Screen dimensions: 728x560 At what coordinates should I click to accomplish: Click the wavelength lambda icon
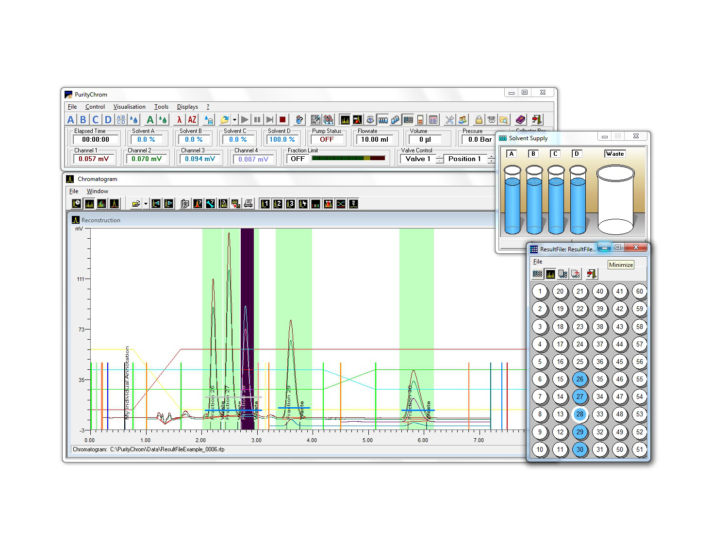179,119
